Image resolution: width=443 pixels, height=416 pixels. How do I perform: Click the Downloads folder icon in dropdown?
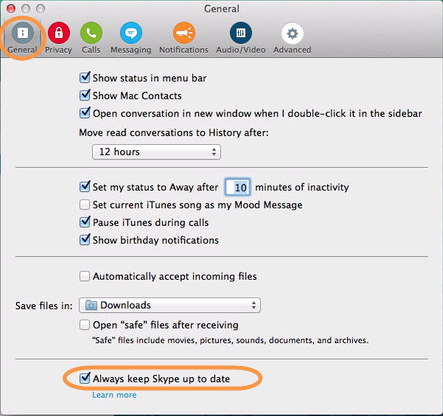91,305
